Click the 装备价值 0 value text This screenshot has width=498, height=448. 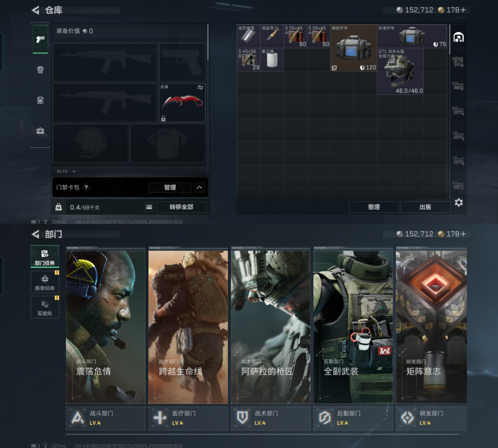point(75,31)
